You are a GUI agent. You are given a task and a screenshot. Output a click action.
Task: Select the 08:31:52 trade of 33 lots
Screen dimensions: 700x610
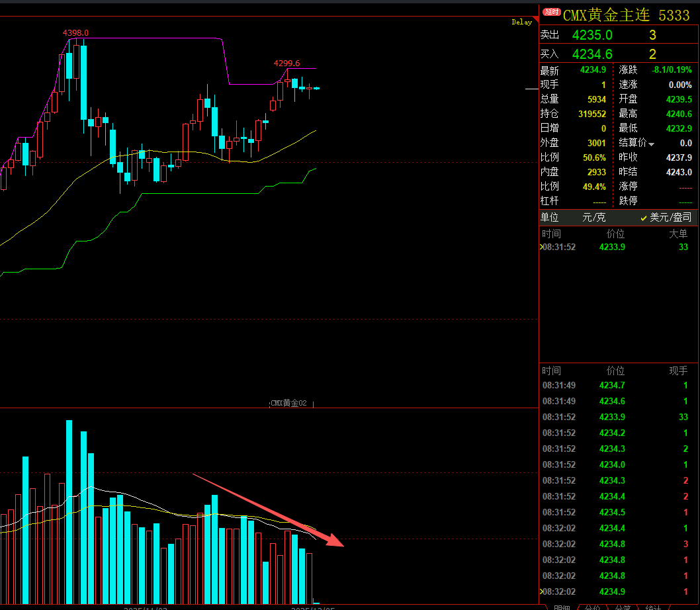point(615,417)
